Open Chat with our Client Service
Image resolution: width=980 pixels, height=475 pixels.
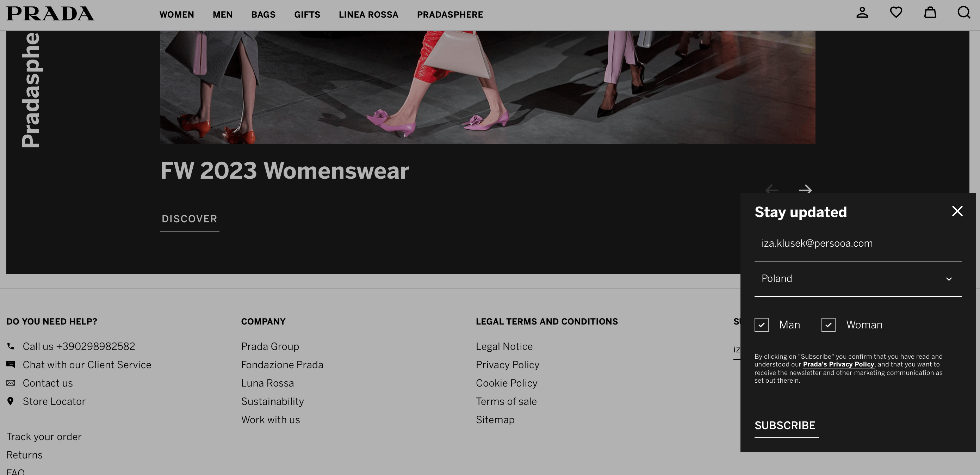pos(87,364)
